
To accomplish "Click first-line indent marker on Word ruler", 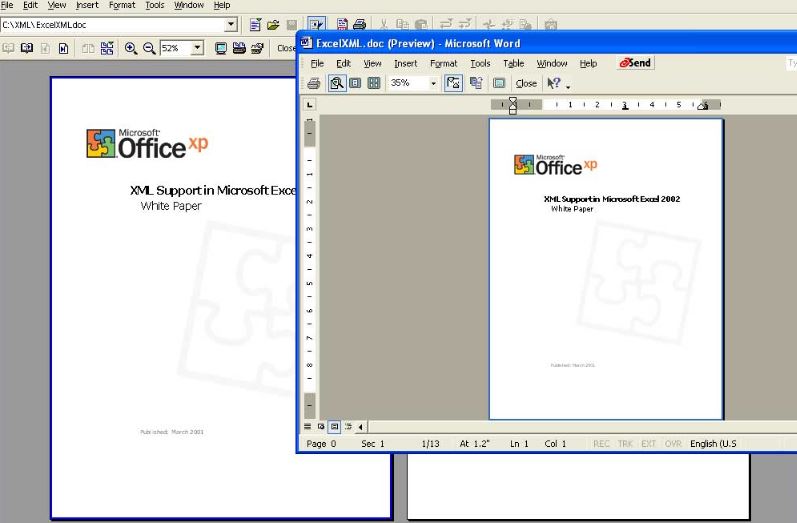I will [x=513, y=101].
